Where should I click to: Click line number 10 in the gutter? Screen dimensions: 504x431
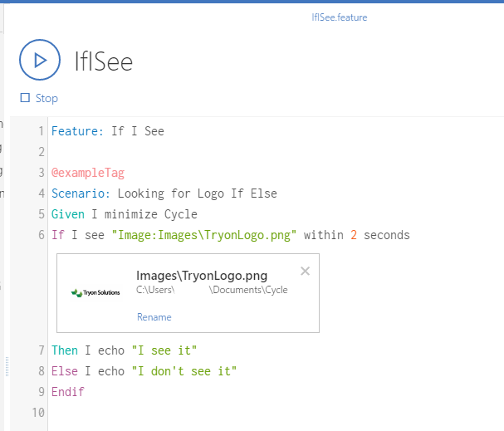coord(37,413)
